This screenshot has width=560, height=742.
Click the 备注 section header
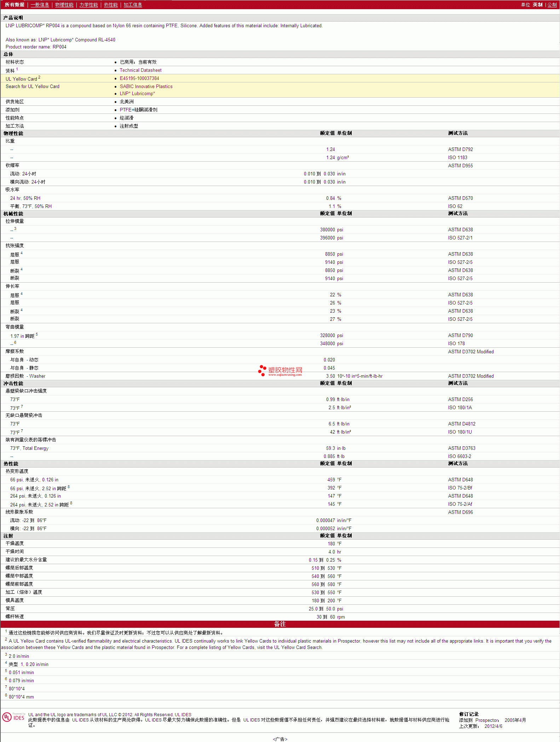[x=280, y=624]
